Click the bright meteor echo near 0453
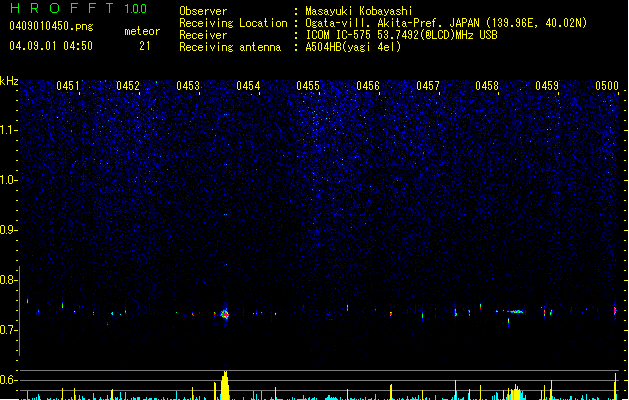629x400 pixels. pos(225,314)
